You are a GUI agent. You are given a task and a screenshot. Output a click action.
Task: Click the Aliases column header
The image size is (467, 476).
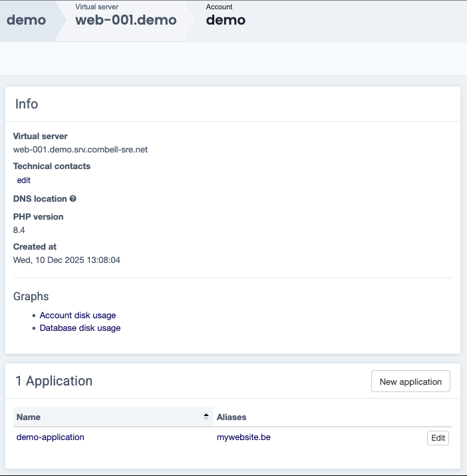232,417
